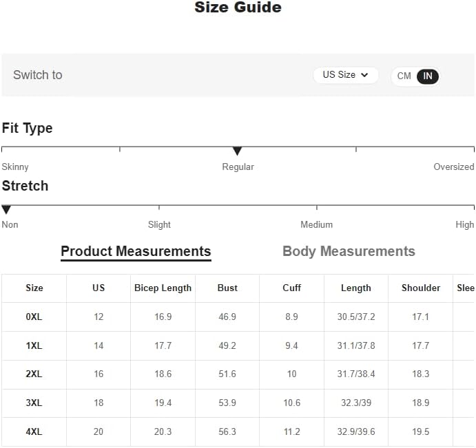Click the Oversized fit label
The image size is (476, 448).
point(453,167)
